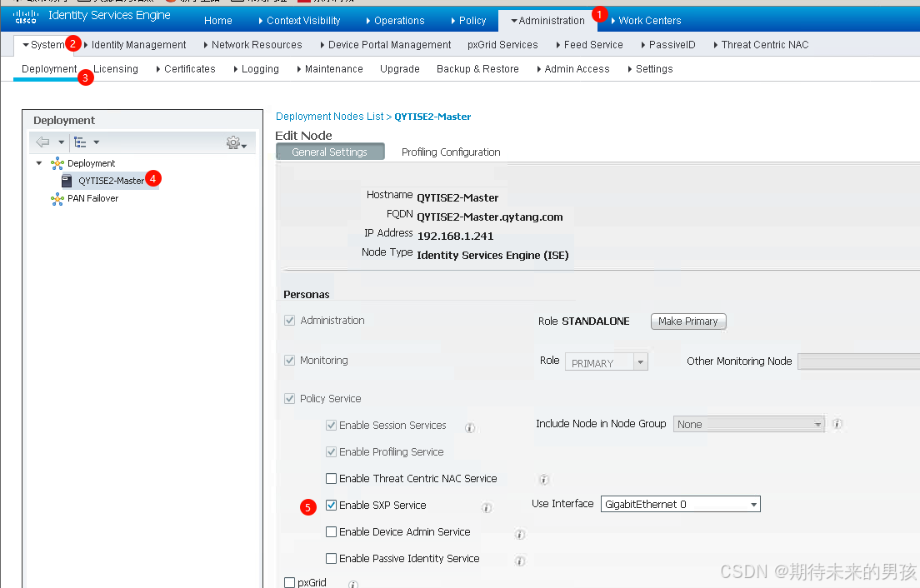This screenshot has height=588, width=920.
Task: Go to the Home tab
Action: pos(218,21)
